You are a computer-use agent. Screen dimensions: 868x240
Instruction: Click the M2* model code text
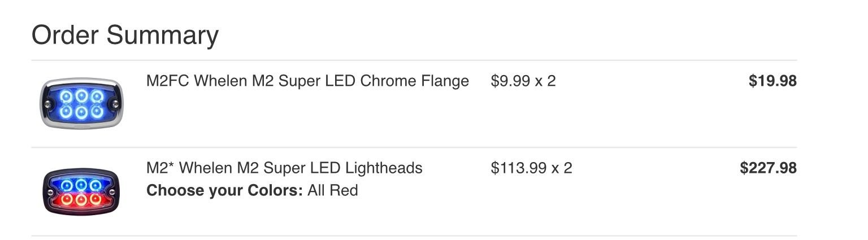(x=160, y=168)
